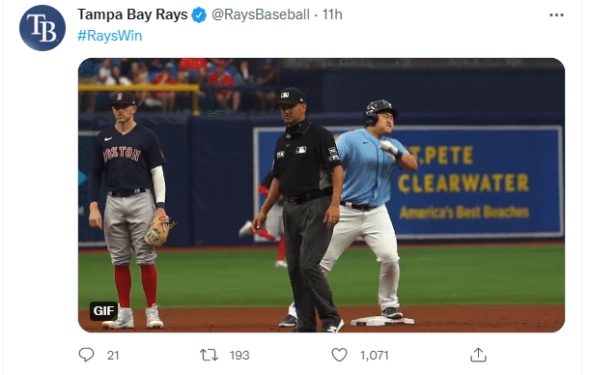Open the three-dot more options menu
Screen dimensions: 590x375
(x=556, y=15)
